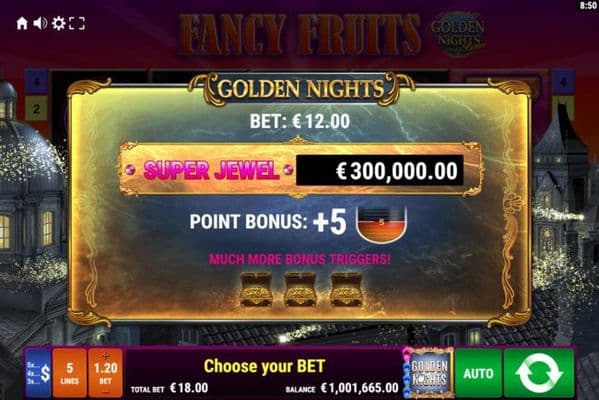The height and width of the screenshot is (400, 599).
Task: Click the Golden Nights Bonus logo in the header
Action: point(458,34)
